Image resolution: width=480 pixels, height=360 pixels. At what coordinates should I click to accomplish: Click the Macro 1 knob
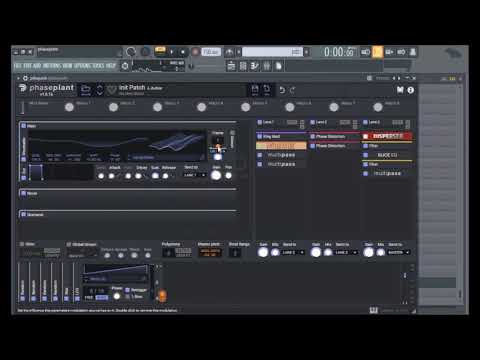tap(69, 107)
